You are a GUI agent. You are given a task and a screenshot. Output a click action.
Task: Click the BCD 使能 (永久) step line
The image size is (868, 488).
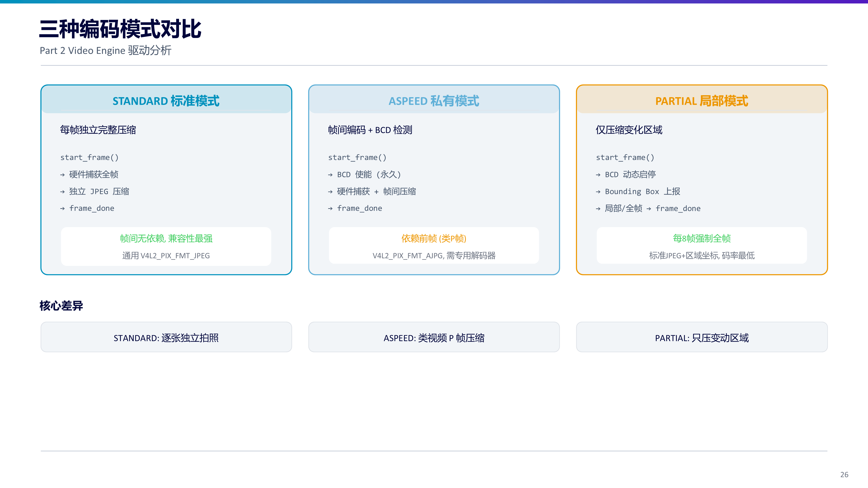365,174
